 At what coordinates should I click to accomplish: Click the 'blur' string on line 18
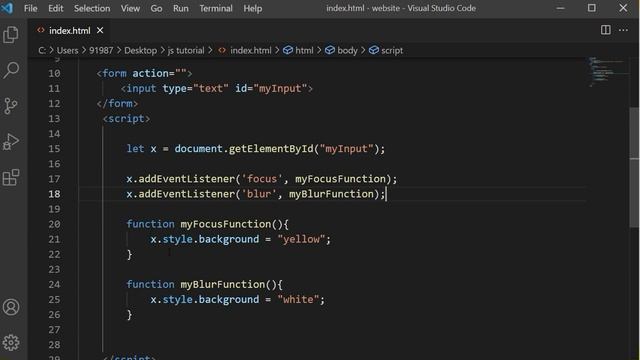pyautogui.click(x=259, y=194)
